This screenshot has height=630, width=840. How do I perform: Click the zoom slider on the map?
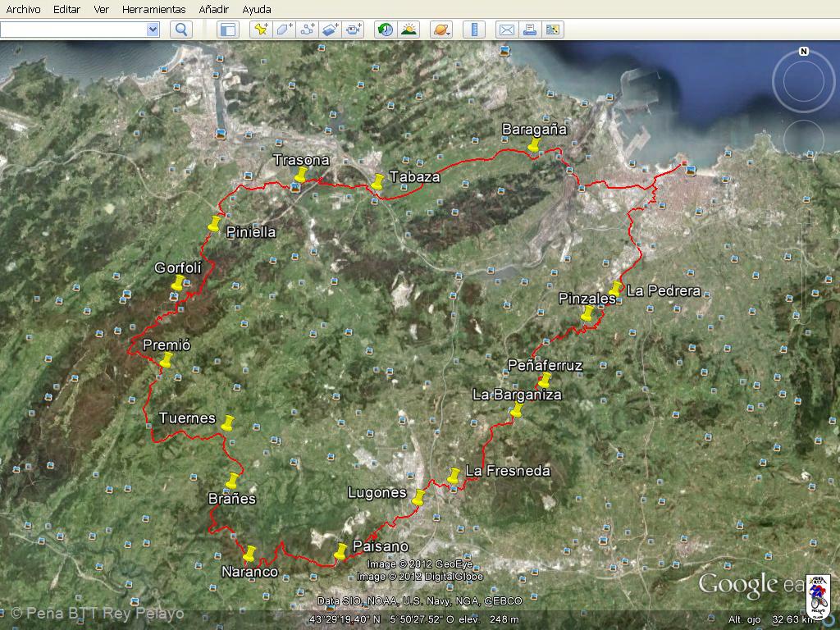pos(803,246)
